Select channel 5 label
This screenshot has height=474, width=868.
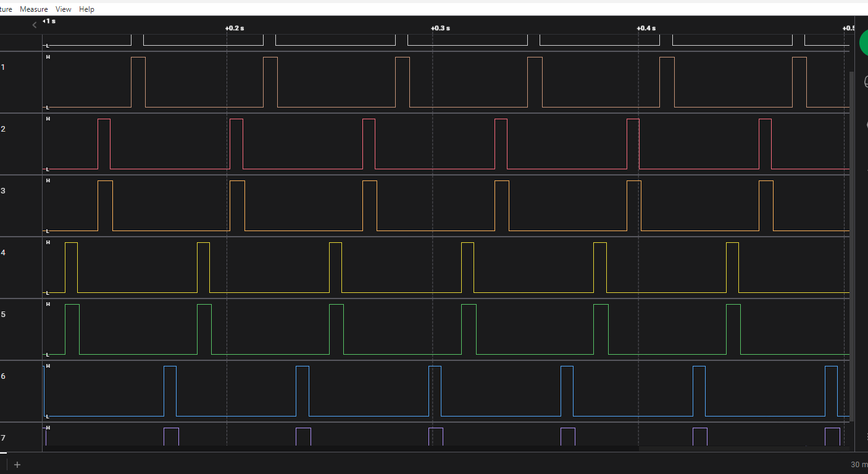(3, 314)
